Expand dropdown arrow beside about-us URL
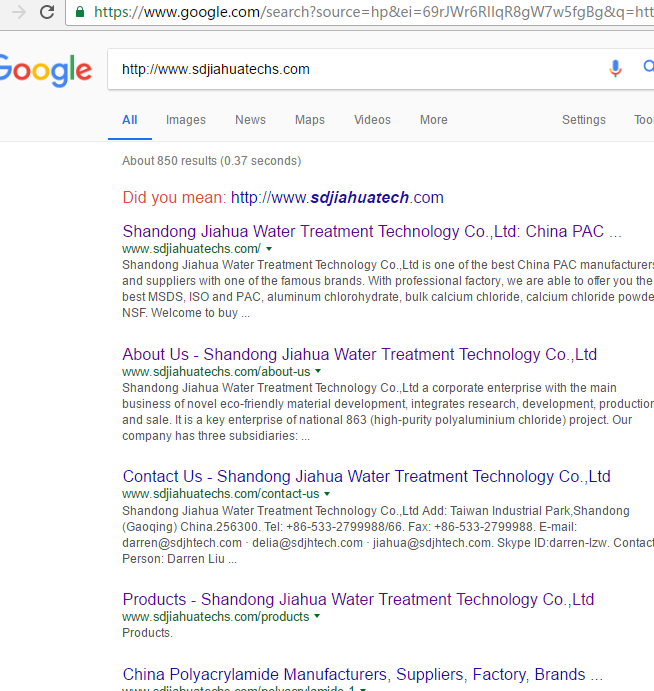 pyautogui.click(x=318, y=372)
